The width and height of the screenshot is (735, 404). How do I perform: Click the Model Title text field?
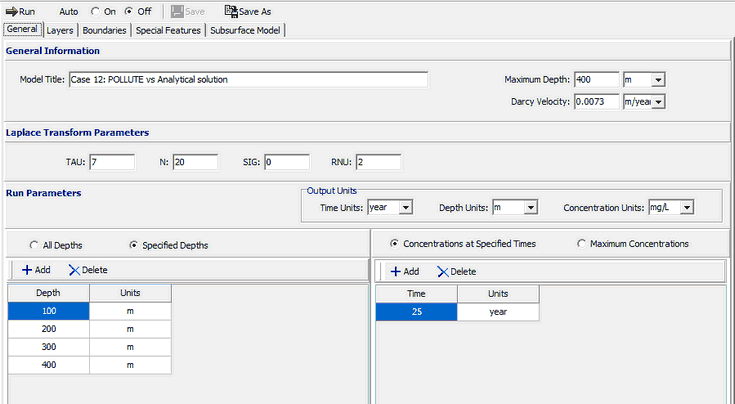pyautogui.click(x=247, y=80)
